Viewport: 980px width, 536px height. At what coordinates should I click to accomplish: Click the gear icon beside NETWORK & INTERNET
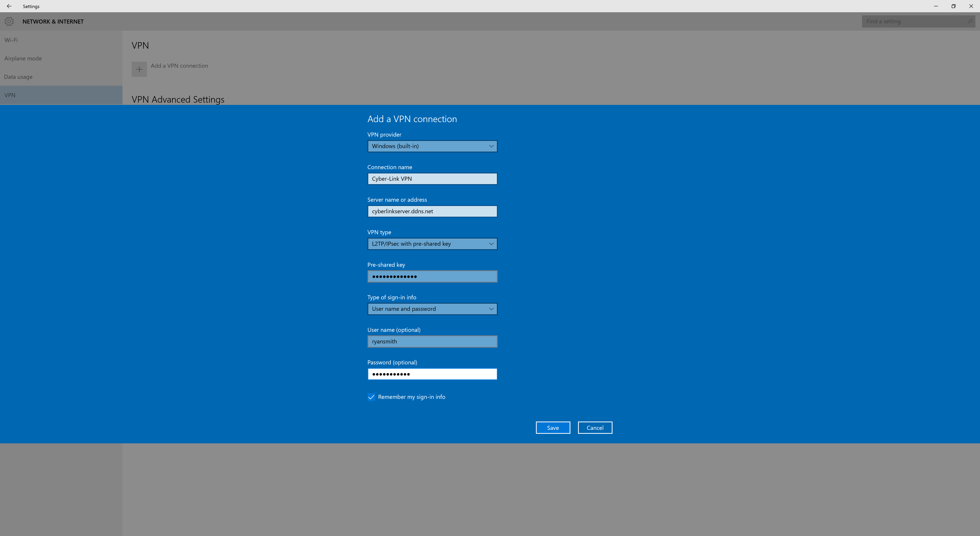(x=9, y=21)
